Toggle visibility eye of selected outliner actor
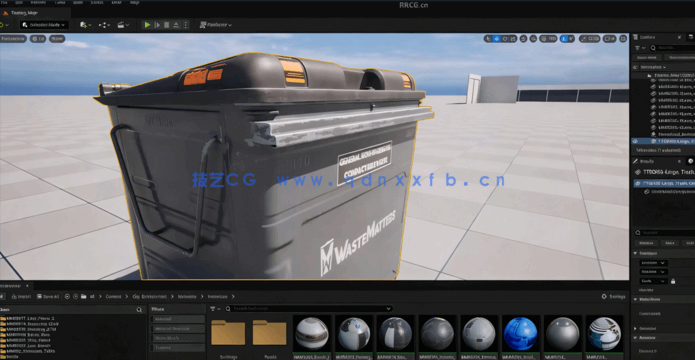695x360 pixels. [635, 141]
